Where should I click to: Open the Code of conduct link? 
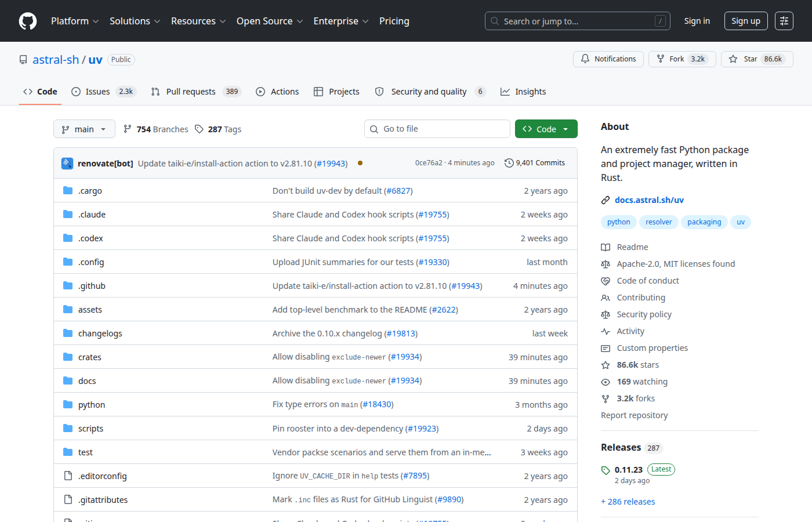pos(648,281)
